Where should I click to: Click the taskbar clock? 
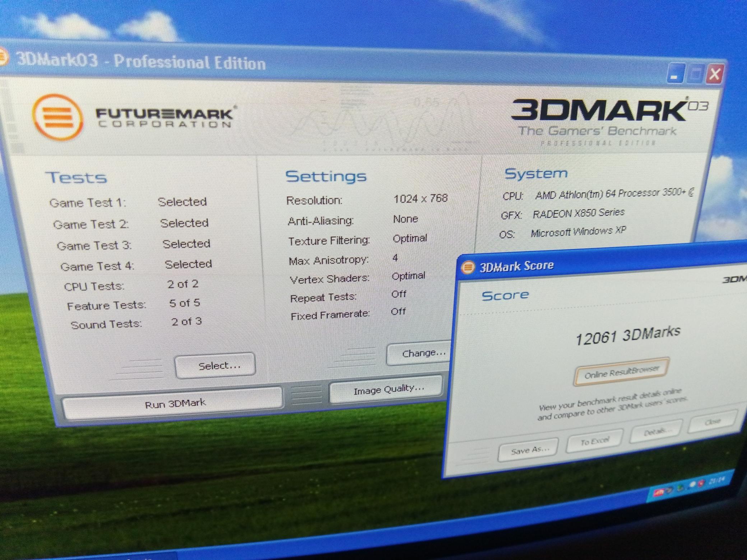[x=716, y=480]
